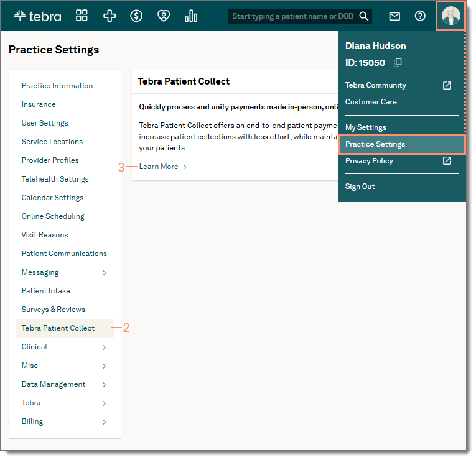
Task: Open Online Scheduling settings
Action: coord(53,216)
